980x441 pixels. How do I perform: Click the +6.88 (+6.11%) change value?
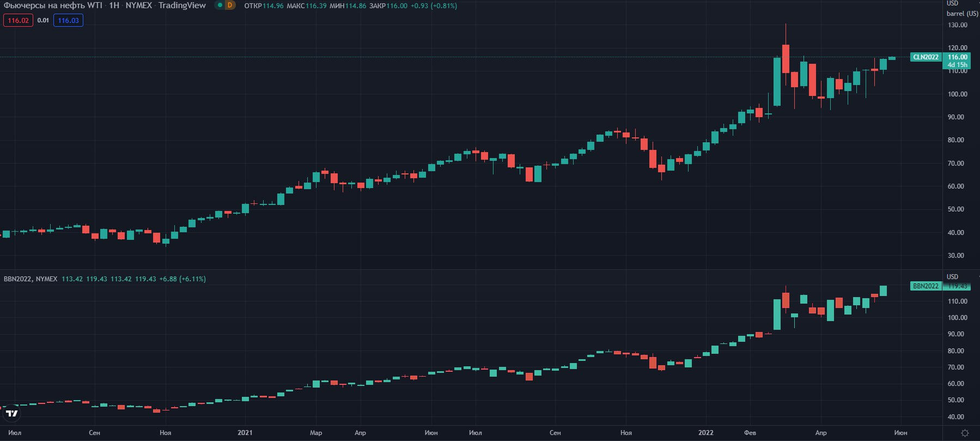(182, 279)
